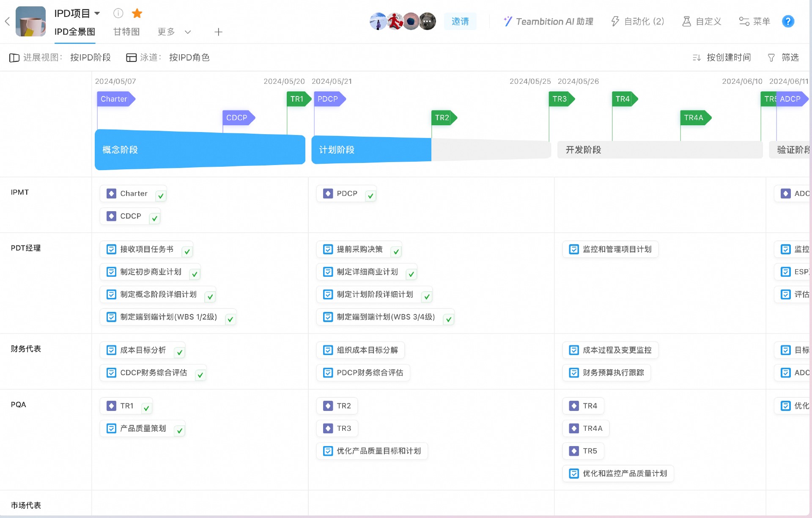This screenshot has width=812, height=518.
Task: Click task icon of 优化产品质量目标和计划
Action: [328, 451]
